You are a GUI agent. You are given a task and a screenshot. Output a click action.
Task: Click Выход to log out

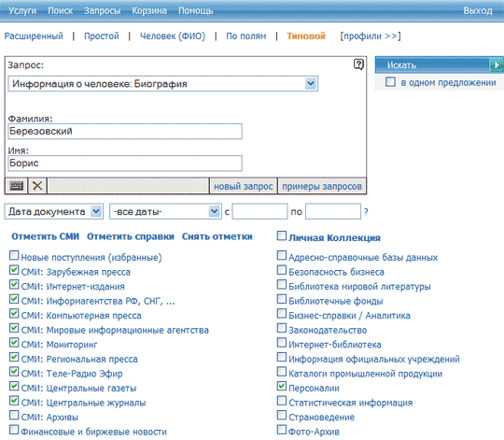tap(478, 11)
